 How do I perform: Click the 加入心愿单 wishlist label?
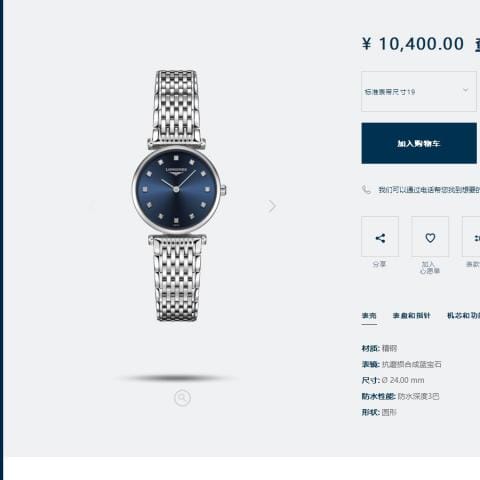coord(430,268)
